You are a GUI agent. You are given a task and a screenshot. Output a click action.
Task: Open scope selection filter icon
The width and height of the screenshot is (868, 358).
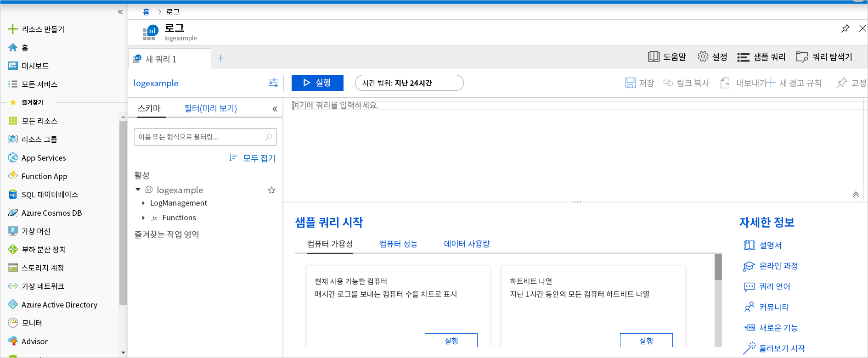273,83
